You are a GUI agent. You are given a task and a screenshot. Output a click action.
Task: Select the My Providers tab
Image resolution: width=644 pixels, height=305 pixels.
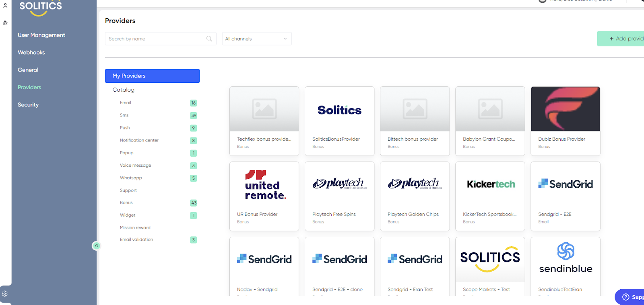(x=152, y=76)
